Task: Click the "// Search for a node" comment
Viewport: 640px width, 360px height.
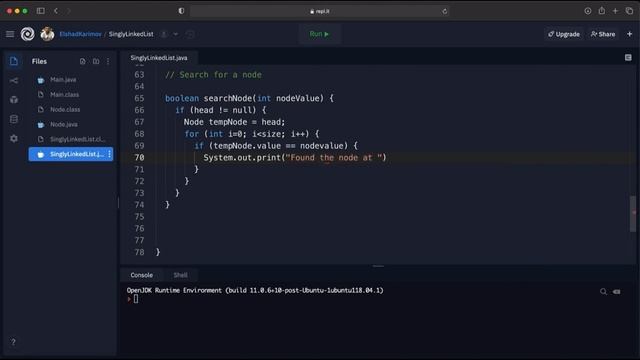Action: tap(213, 75)
